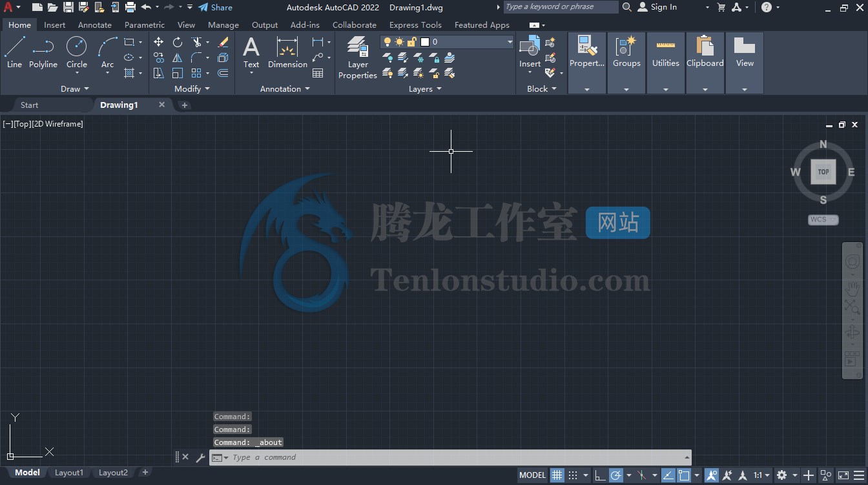Image resolution: width=868 pixels, height=485 pixels.
Task: Click the Plot printer icon
Action: tap(130, 7)
